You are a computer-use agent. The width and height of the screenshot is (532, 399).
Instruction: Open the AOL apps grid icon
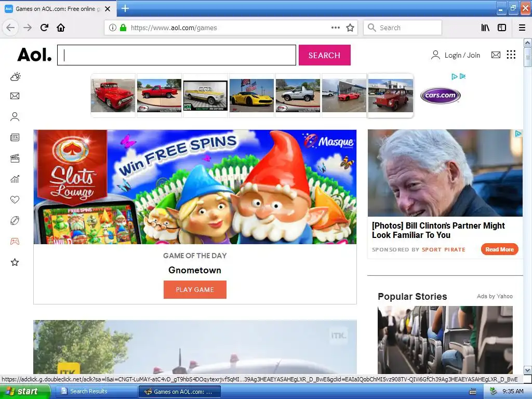(x=511, y=55)
